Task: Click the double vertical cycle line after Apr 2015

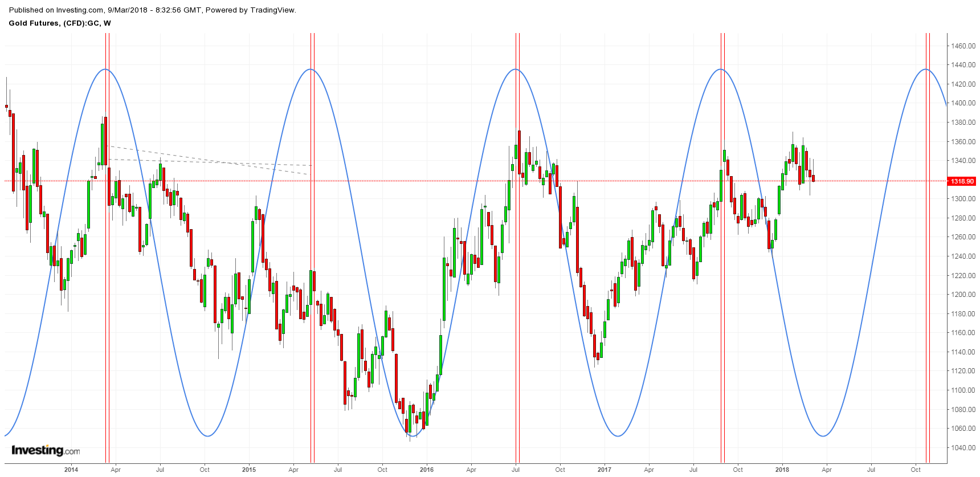Action: point(312,248)
